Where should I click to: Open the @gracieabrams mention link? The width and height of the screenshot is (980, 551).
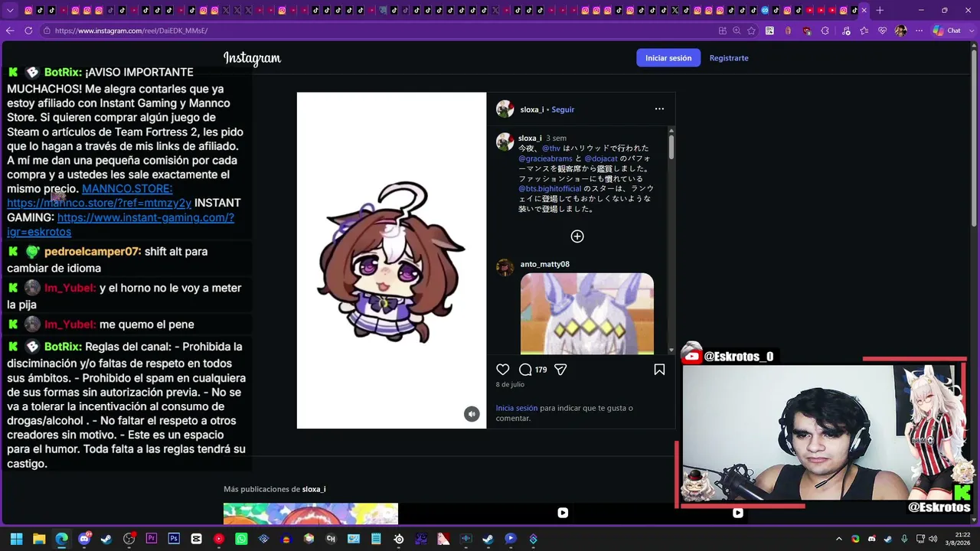[x=545, y=158]
